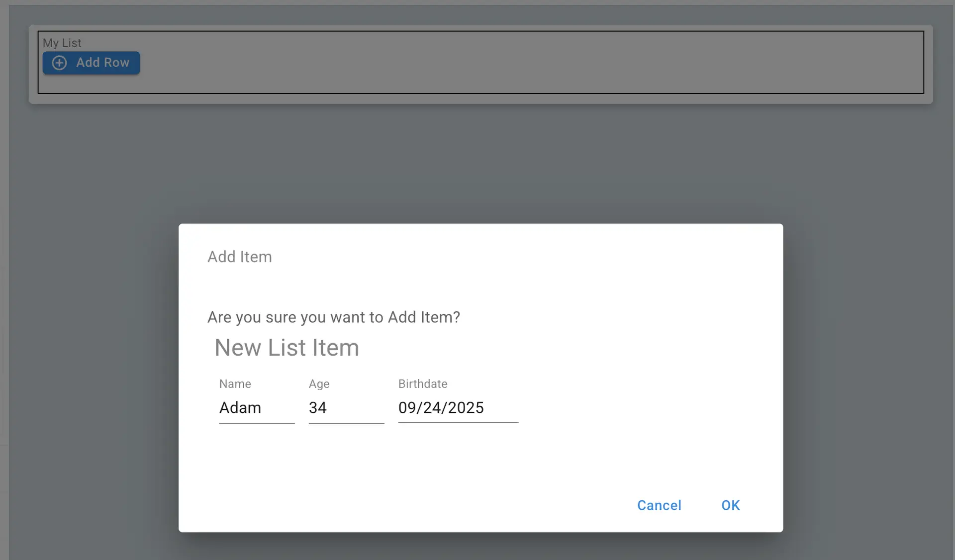
Task: Confirm by clicking OK
Action: [x=730, y=505]
